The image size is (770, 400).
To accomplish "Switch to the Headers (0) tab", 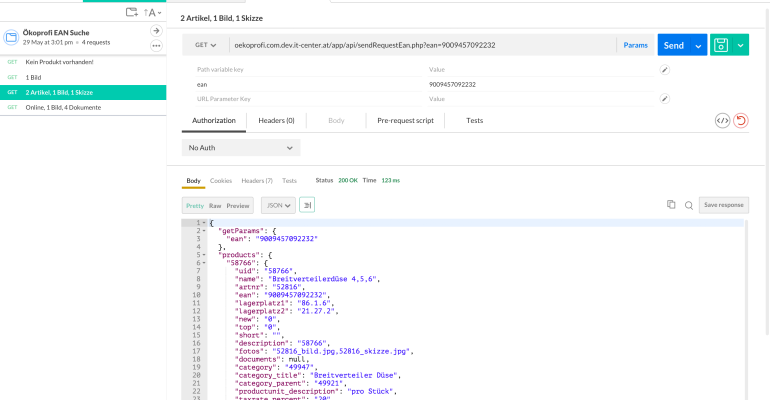I will point(276,121).
